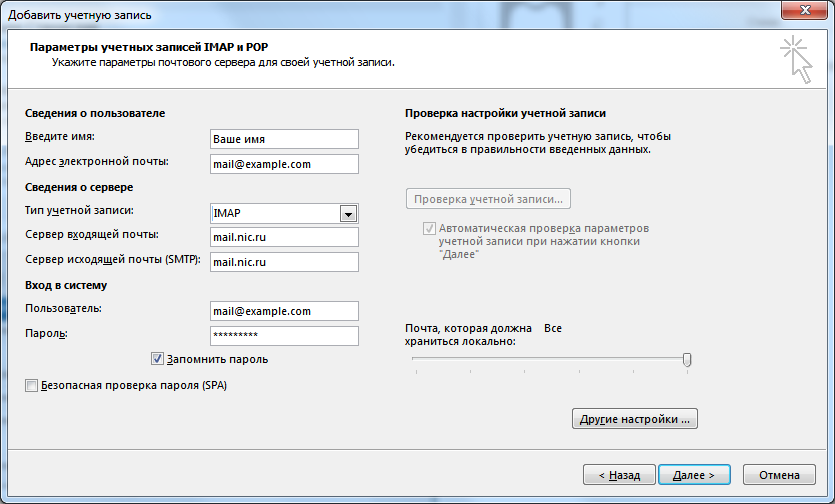Image resolution: width=835 pixels, height=504 pixels.
Task: Click the Проверка учетной записи button
Action: click(x=488, y=198)
